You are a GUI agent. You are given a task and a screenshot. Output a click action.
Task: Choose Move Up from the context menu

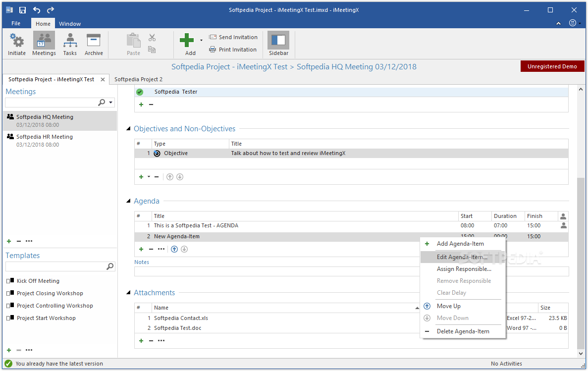point(463,306)
